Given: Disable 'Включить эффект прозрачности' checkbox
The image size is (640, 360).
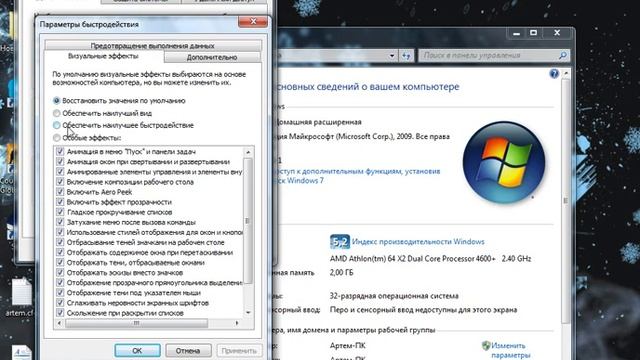Looking at the screenshot, I should (60, 202).
